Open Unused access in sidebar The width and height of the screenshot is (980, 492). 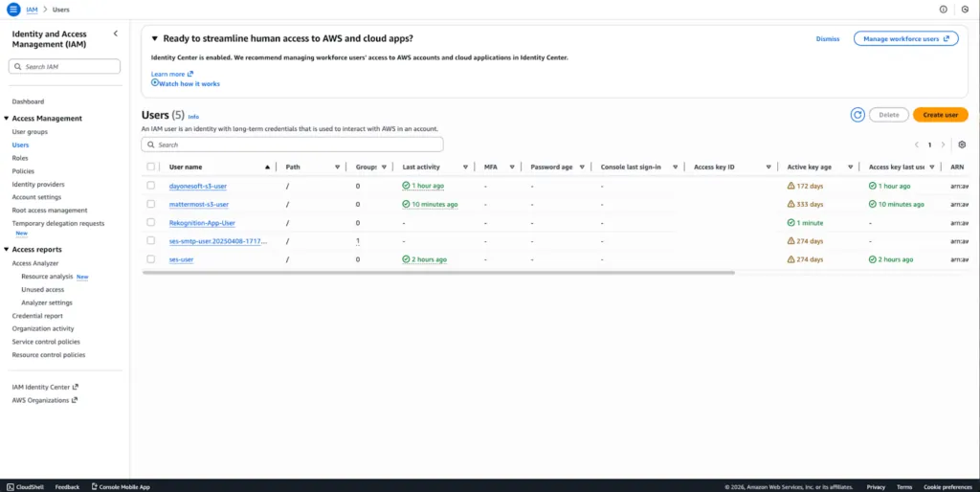click(42, 289)
